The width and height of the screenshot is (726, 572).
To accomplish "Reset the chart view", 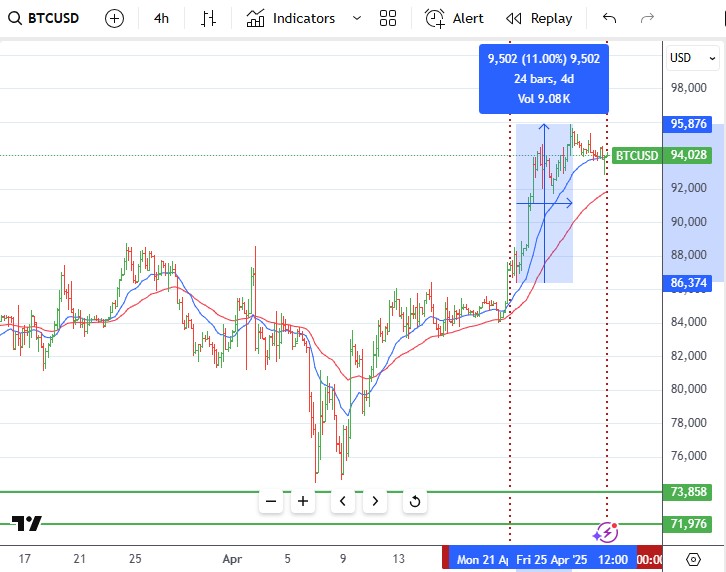I will pos(415,501).
